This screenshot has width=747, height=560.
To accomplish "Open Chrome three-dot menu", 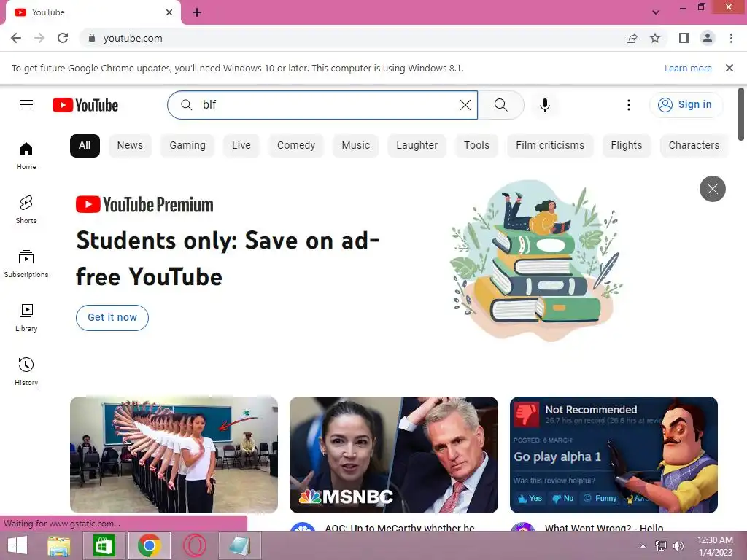I will (731, 38).
